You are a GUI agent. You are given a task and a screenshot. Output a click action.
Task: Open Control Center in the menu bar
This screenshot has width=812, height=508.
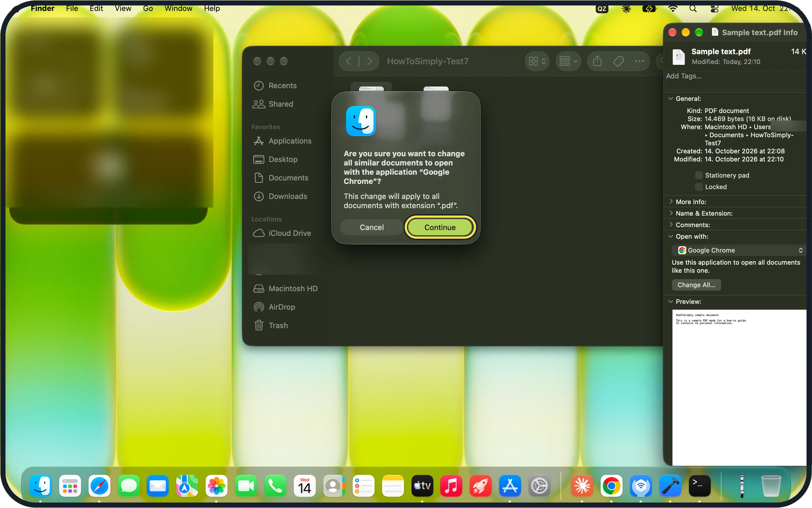pos(714,9)
